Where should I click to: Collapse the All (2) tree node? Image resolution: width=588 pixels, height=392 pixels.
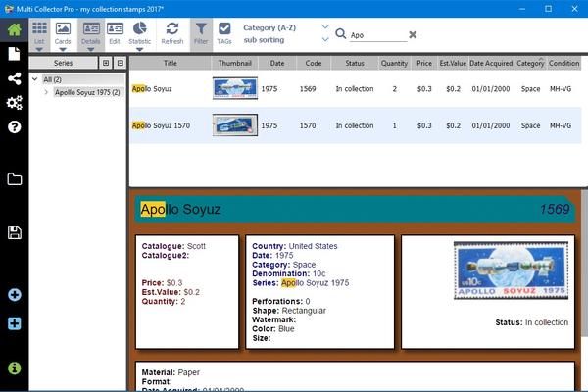[35, 79]
